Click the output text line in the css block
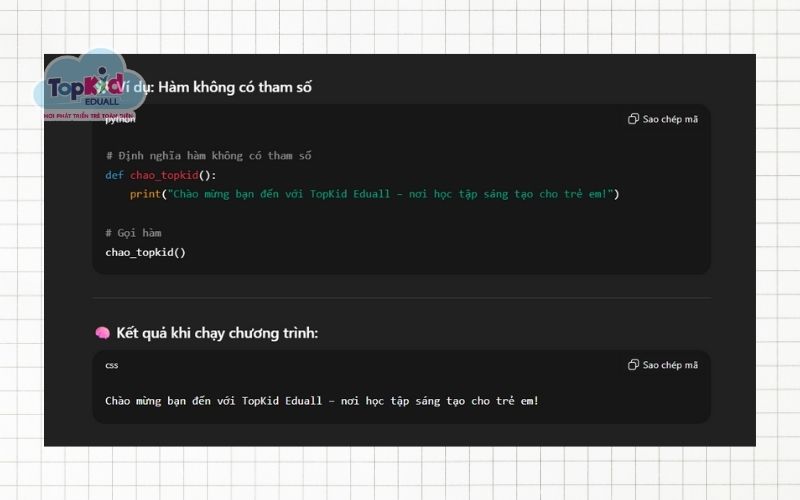This screenshot has width=800, height=500. pos(321,401)
